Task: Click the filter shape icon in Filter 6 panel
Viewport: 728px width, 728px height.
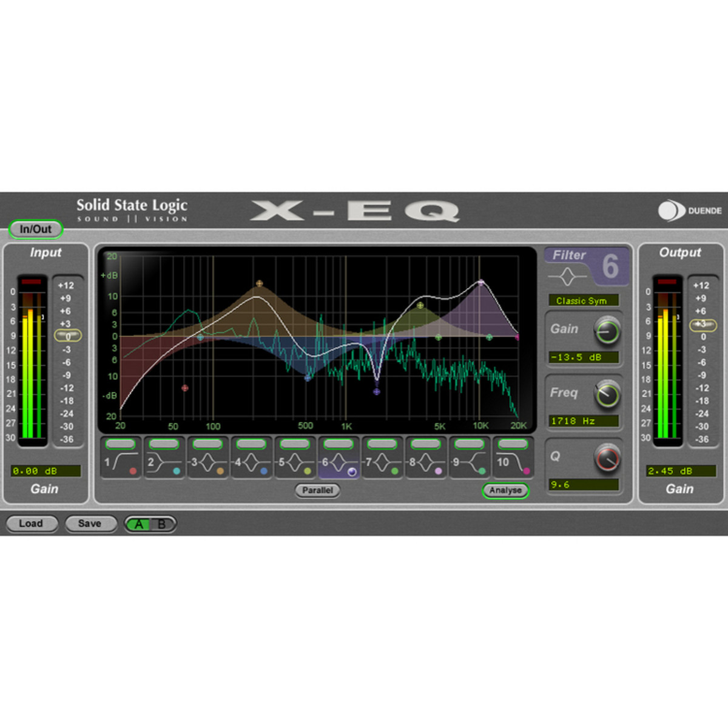Action: (567, 277)
